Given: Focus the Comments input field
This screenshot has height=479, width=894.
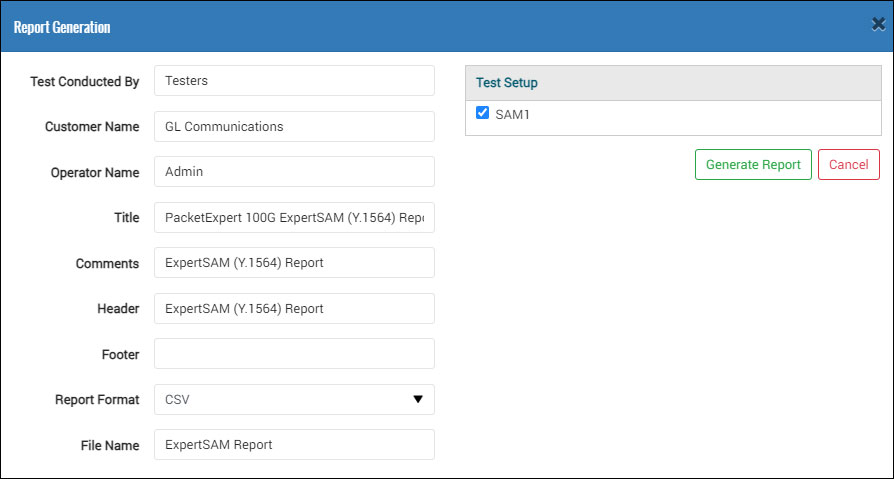Looking at the screenshot, I should point(294,263).
